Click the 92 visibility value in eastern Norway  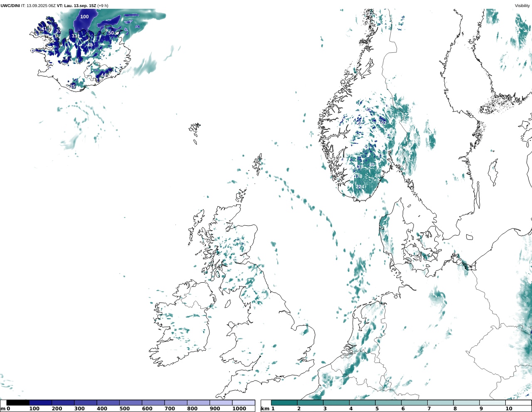tap(384, 123)
